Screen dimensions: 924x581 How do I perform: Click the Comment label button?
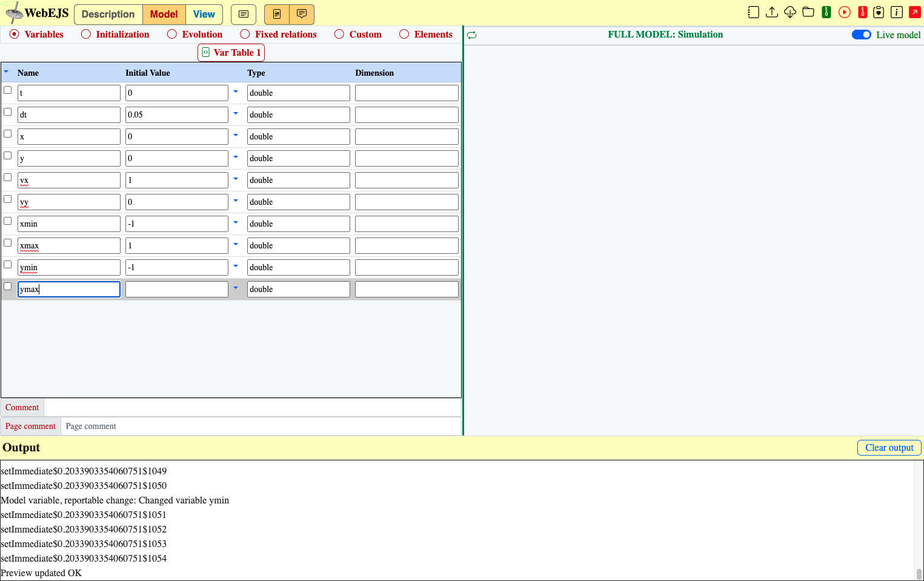click(22, 408)
